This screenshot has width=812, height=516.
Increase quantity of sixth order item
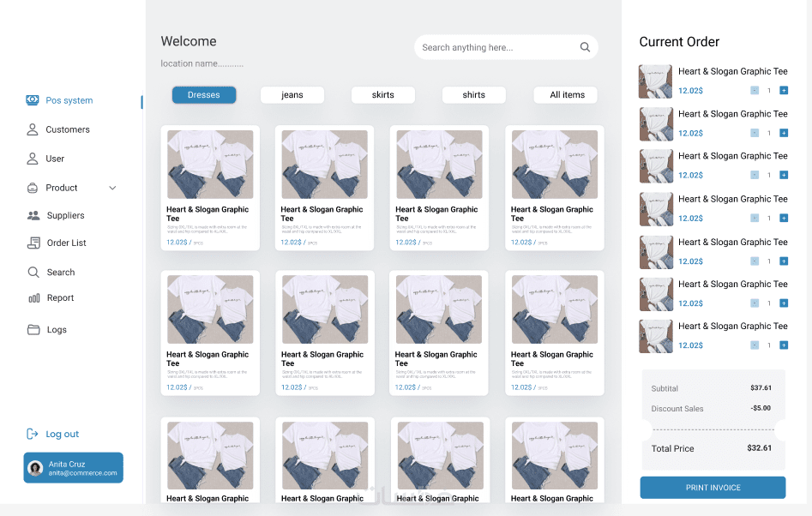pos(784,303)
